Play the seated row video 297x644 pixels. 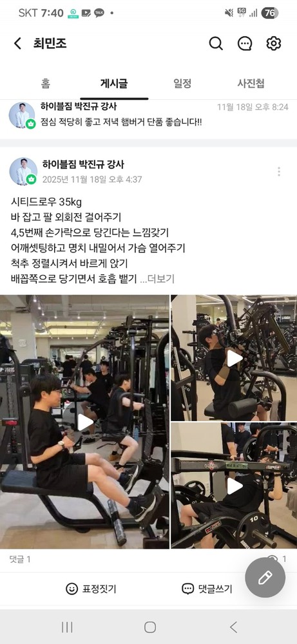(85, 422)
